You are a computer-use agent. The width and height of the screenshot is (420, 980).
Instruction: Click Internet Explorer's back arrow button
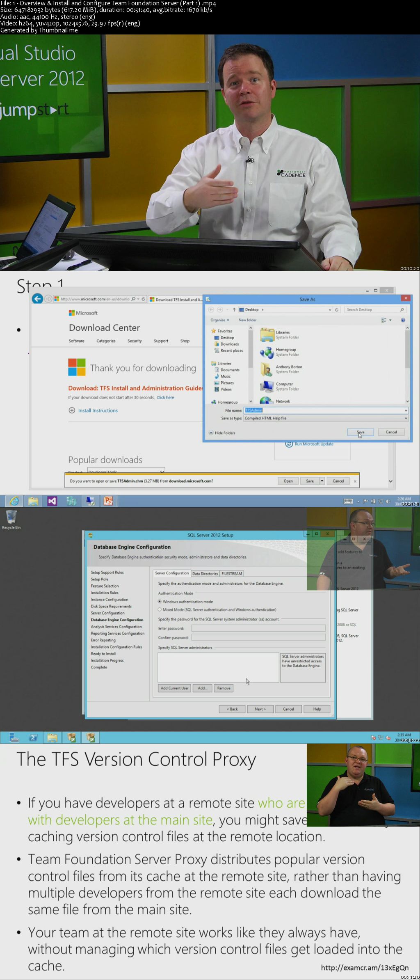tap(37, 299)
